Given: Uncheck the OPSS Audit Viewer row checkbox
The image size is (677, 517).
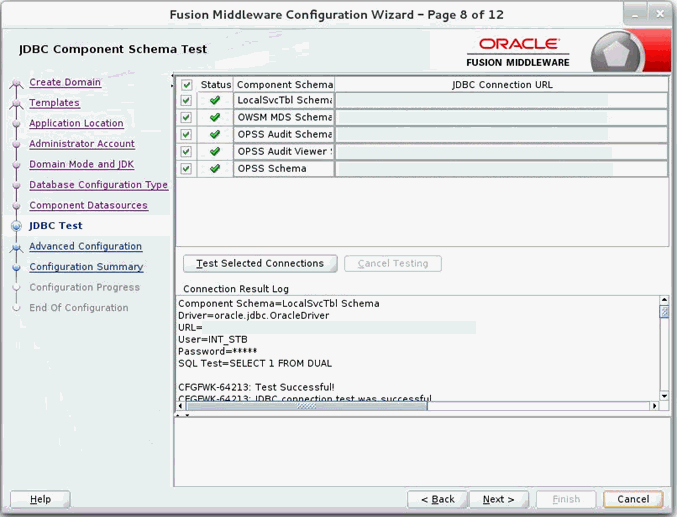Looking at the screenshot, I should (x=186, y=152).
